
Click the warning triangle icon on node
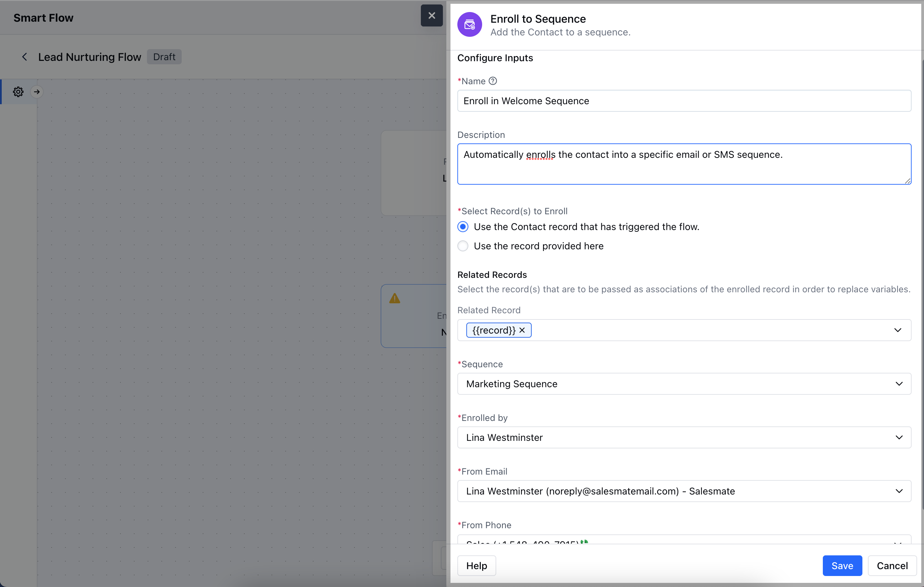pyautogui.click(x=394, y=298)
